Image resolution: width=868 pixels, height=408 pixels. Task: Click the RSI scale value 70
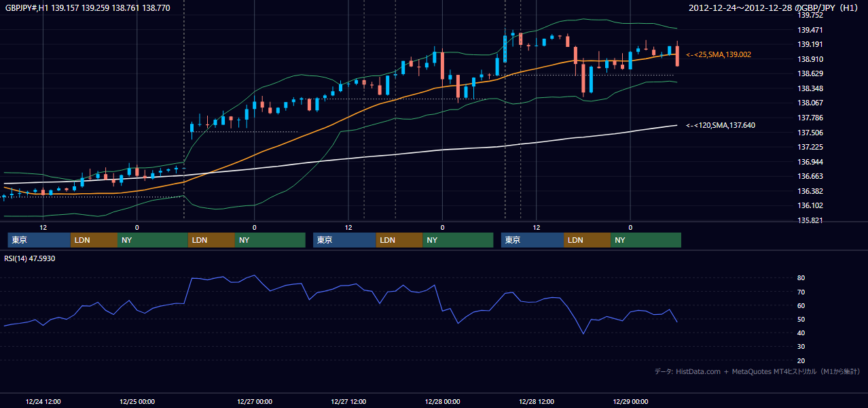(x=801, y=292)
